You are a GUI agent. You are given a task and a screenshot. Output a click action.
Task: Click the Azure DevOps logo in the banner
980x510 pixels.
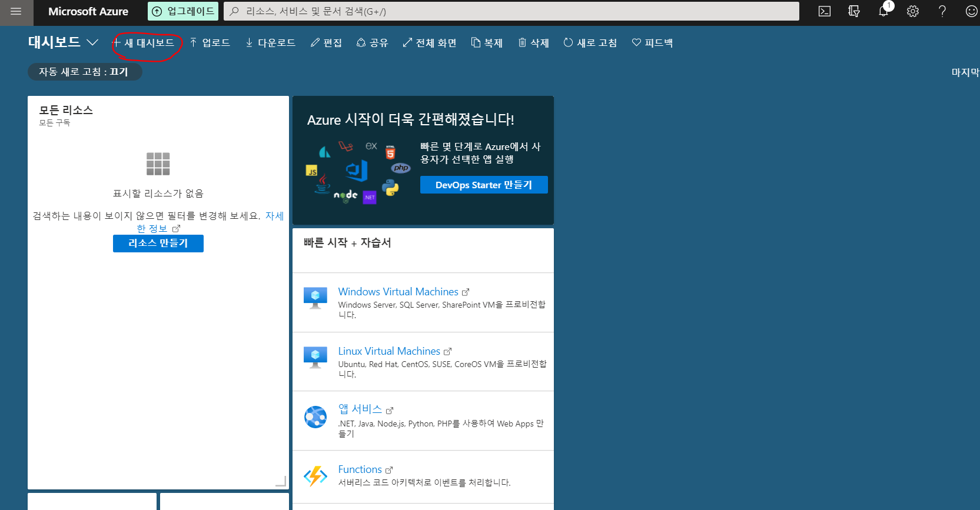tap(357, 171)
